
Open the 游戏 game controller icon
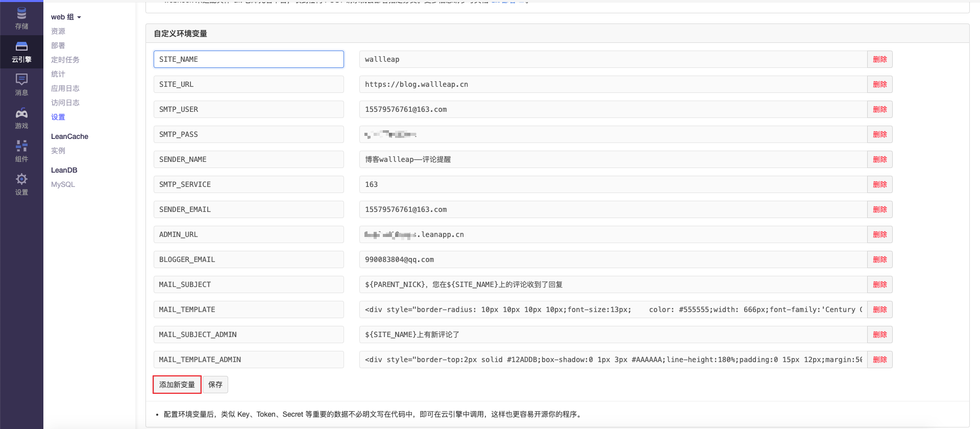pos(21,118)
